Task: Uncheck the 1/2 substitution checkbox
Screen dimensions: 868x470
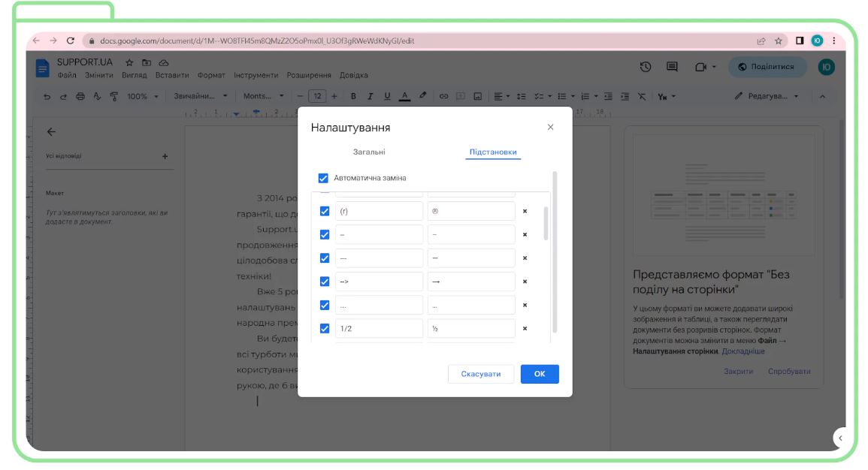Action: click(x=325, y=328)
